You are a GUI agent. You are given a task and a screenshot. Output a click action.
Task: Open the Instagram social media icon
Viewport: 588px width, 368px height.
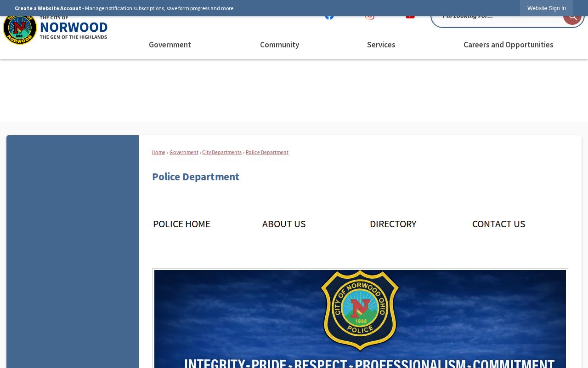[370, 18]
